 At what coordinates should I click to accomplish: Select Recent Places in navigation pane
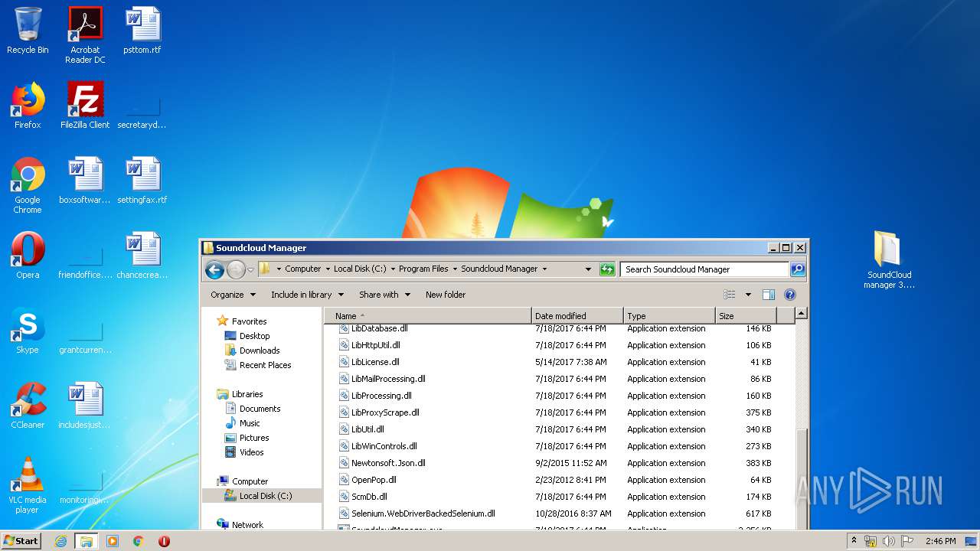265,365
